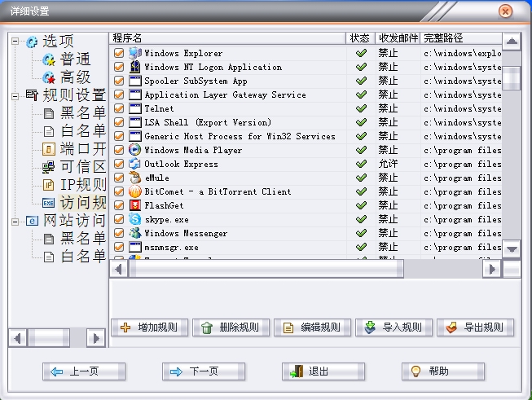Click the Windows Media Player icon
532x400 pixels.
pyautogui.click(x=135, y=150)
